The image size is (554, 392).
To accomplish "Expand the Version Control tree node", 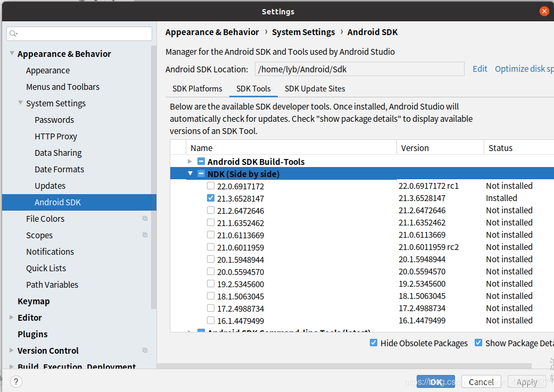I will [x=12, y=351].
